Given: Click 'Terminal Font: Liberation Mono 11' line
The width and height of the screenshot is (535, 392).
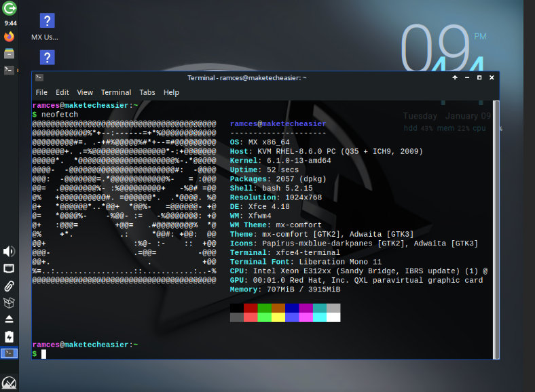Looking at the screenshot, I should 306,262.
